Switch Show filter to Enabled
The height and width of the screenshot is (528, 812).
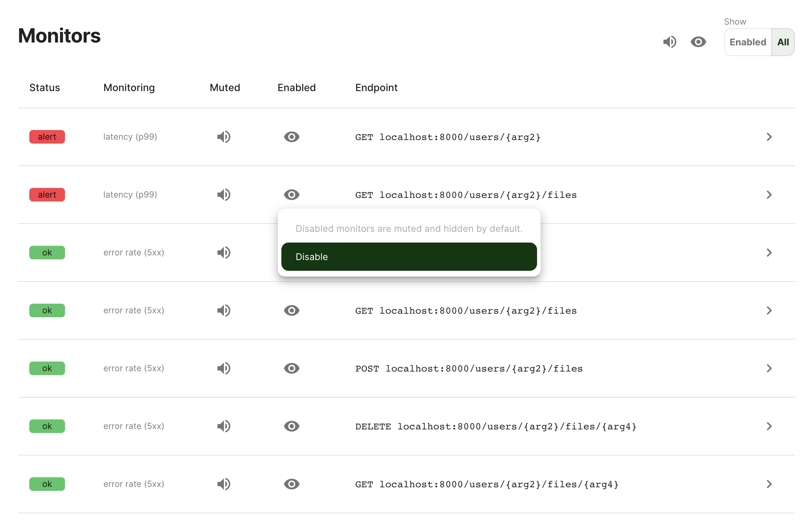[x=748, y=42]
